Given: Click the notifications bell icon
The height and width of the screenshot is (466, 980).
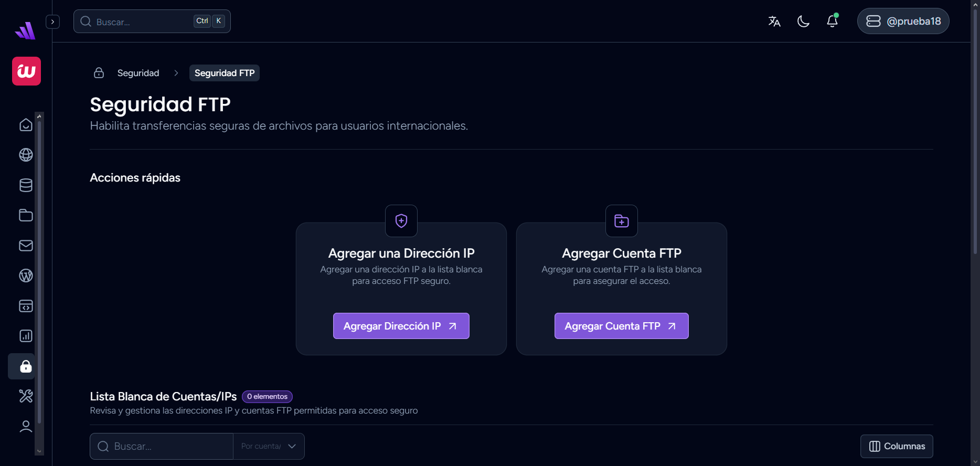Looking at the screenshot, I should (x=832, y=21).
